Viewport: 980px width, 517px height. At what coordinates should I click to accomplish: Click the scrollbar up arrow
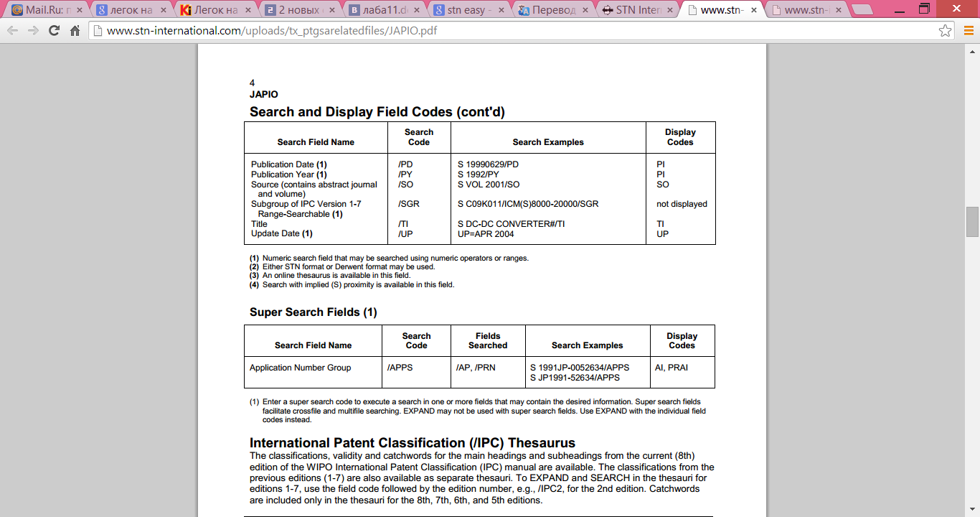tap(973, 51)
